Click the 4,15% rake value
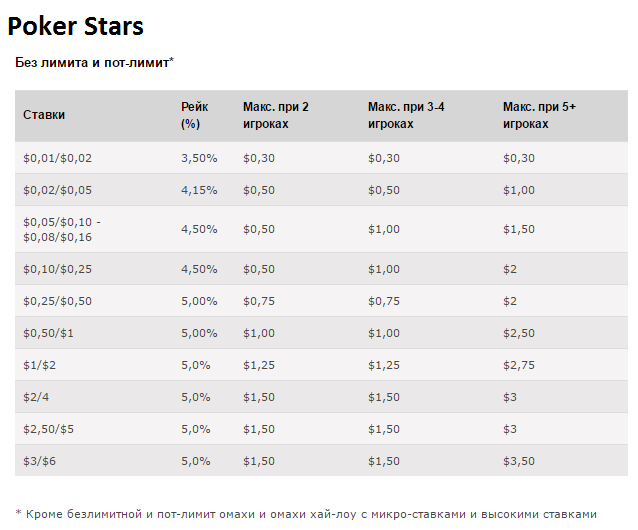 [199, 190]
